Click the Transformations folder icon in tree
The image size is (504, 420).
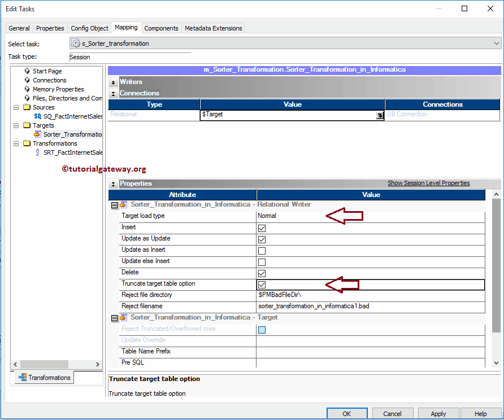(x=27, y=143)
